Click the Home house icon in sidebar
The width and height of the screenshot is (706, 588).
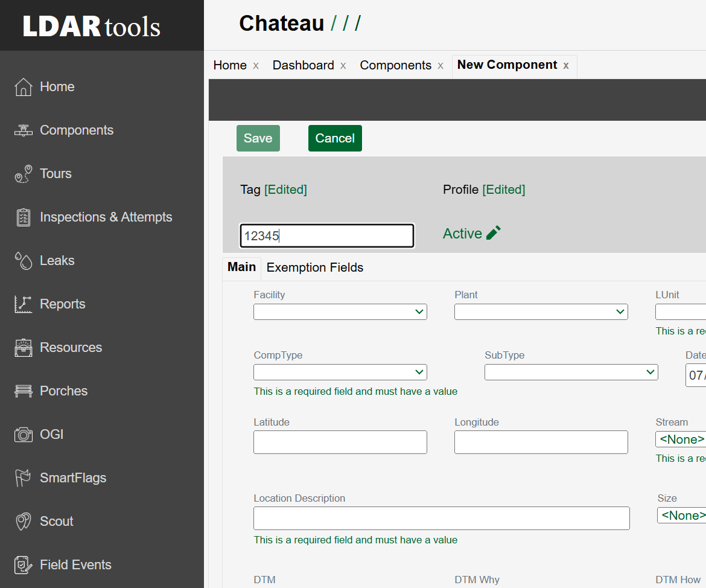tap(23, 87)
